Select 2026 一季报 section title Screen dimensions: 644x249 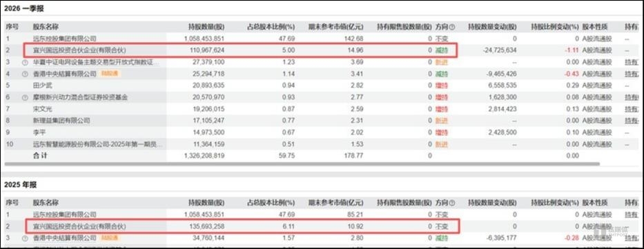tap(24, 8)
